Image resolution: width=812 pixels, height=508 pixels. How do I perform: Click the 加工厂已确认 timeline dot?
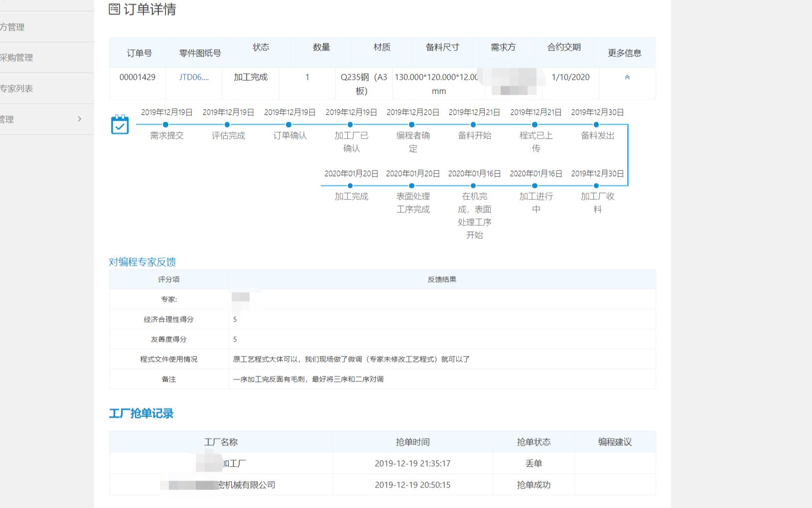[350, 124]
